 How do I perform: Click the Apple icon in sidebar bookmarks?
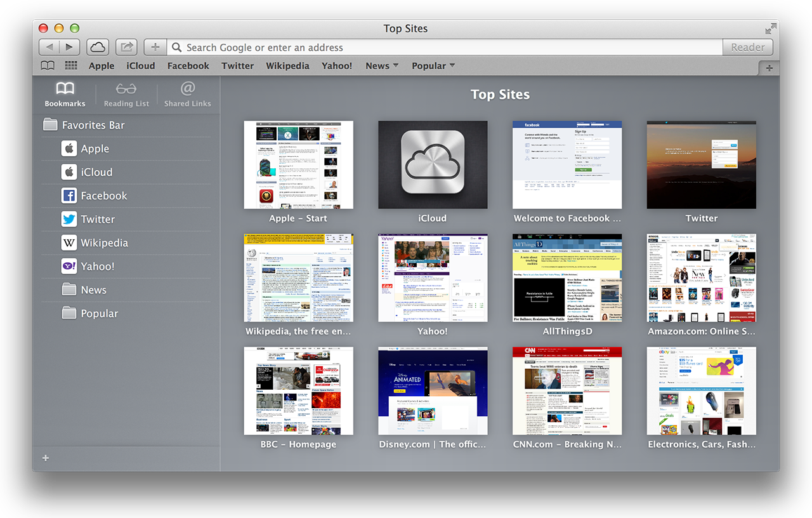(69, 149)
